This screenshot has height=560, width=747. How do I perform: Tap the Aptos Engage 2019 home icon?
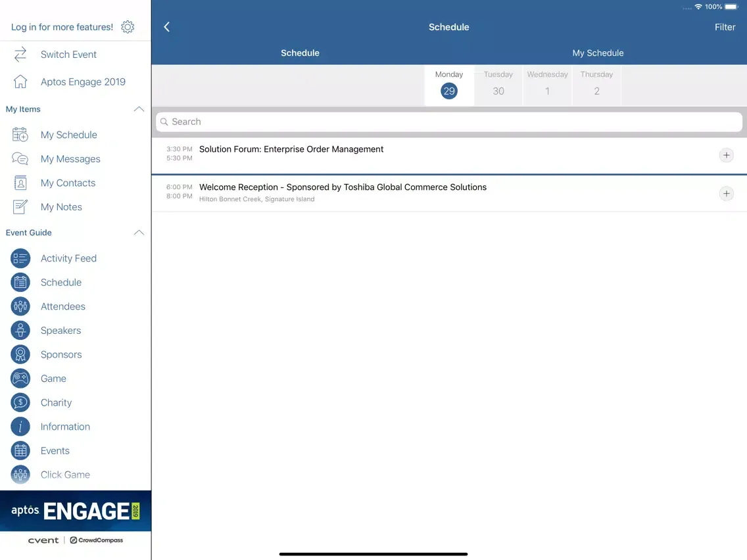tap(20, 82)
